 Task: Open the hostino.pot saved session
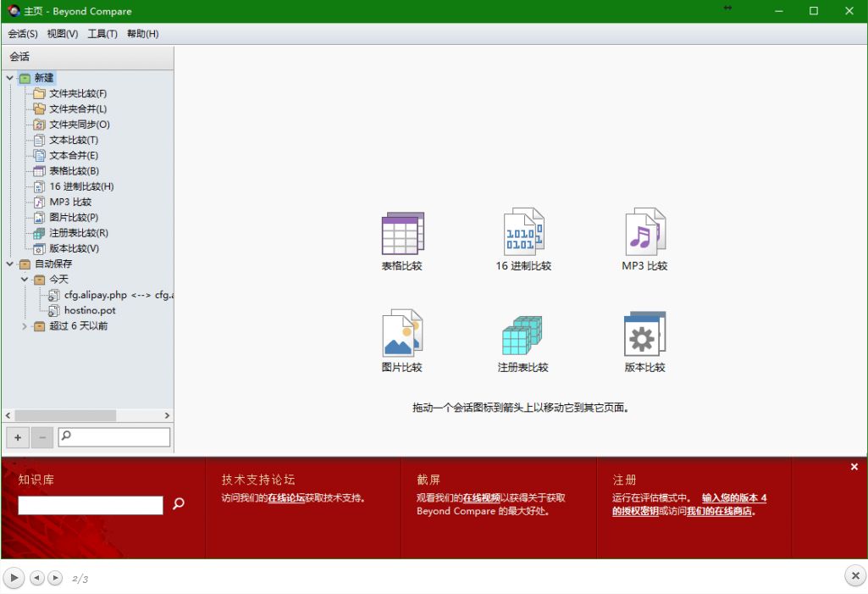[90, 310]
